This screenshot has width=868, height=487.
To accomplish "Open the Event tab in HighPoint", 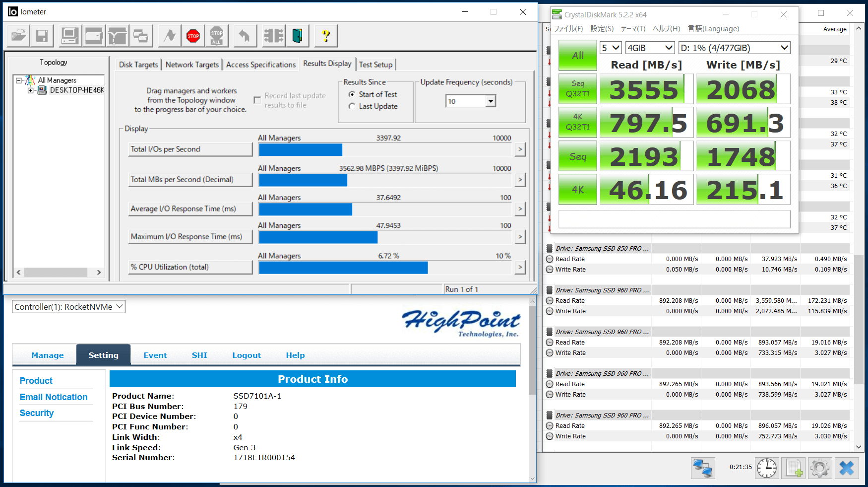I will pos(155,355).
